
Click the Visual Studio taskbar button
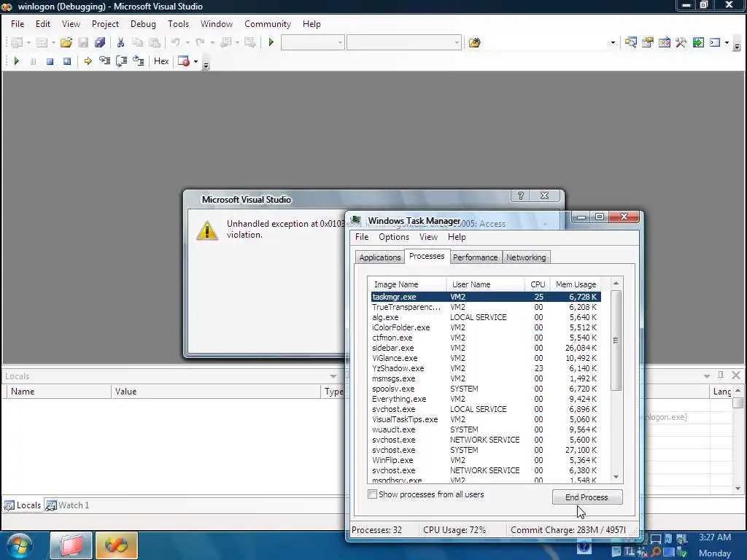(x=117, y=545)
